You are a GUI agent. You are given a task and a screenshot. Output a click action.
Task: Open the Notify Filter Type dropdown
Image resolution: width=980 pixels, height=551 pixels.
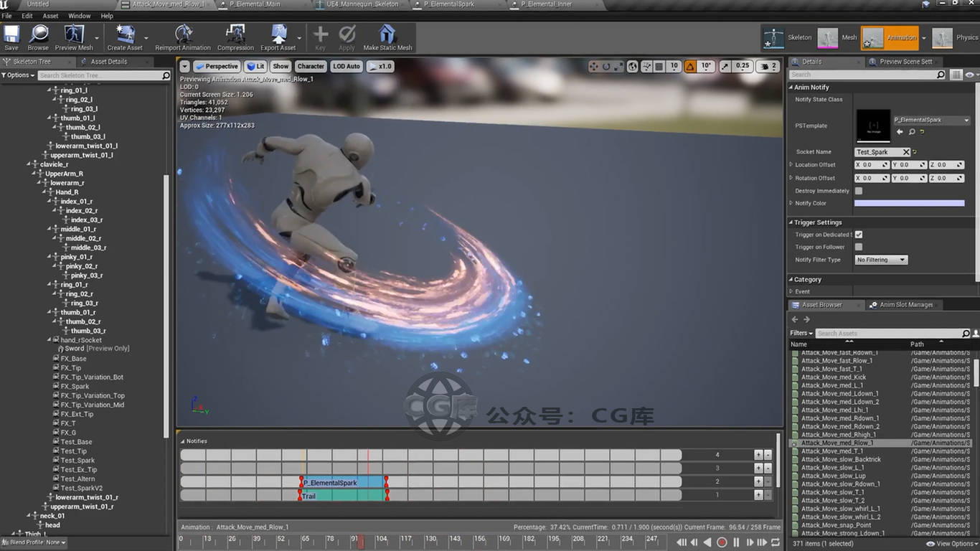point(882,260)
